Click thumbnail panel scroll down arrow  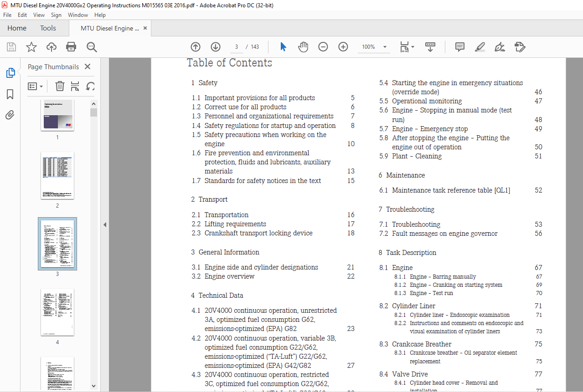[93, 386]
